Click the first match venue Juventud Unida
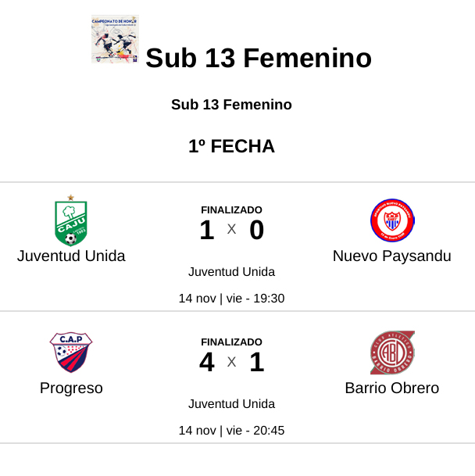Screen dimensions: 475x476 (231, 272)
